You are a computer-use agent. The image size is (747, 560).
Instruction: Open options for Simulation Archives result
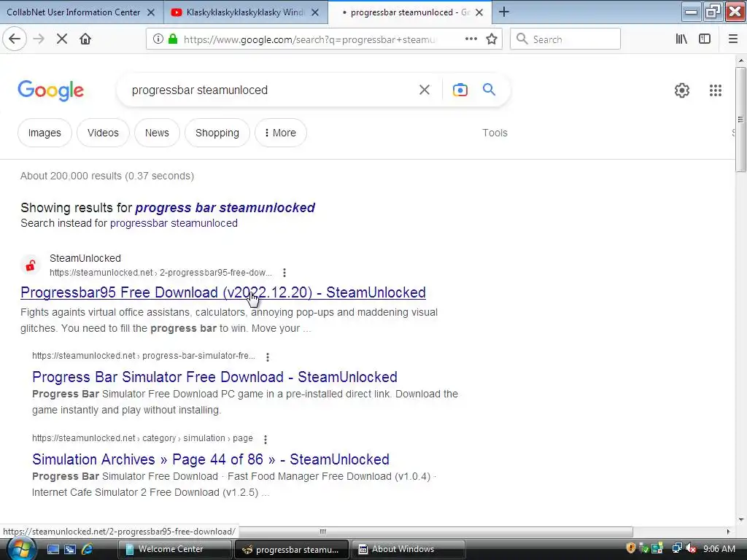(x=266, y=439)
